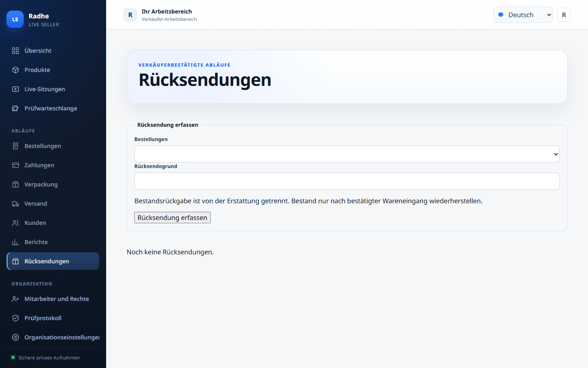The image size is (588, 368).
Task: Open the Bestellungen sidebar link
Action: click(x=53, y=146)
